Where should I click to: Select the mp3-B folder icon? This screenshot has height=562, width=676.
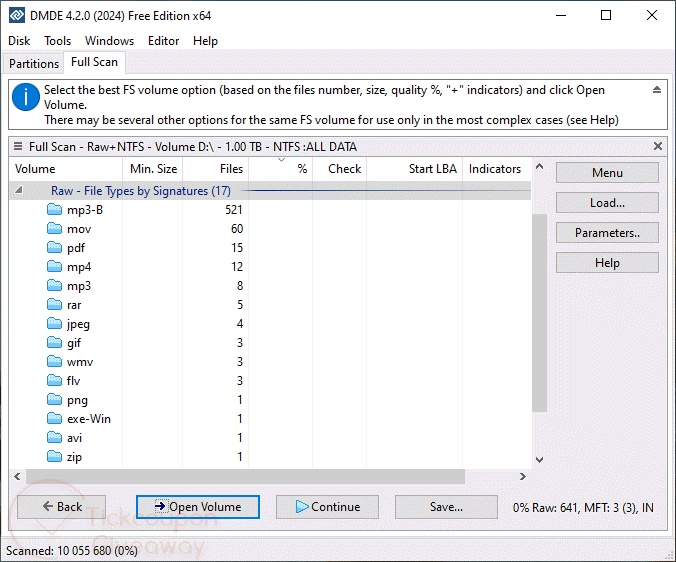coord(54,209)
